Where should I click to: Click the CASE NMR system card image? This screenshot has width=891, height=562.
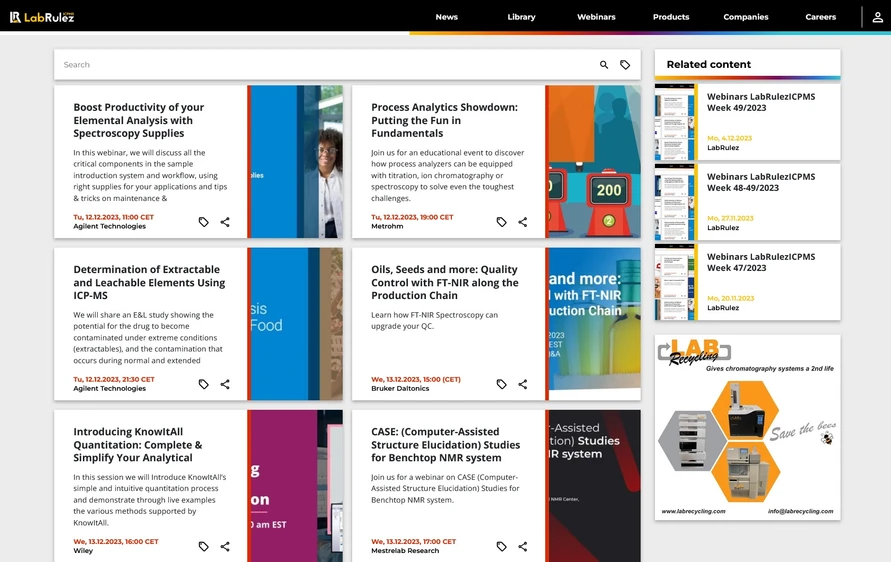coord(593,486)
